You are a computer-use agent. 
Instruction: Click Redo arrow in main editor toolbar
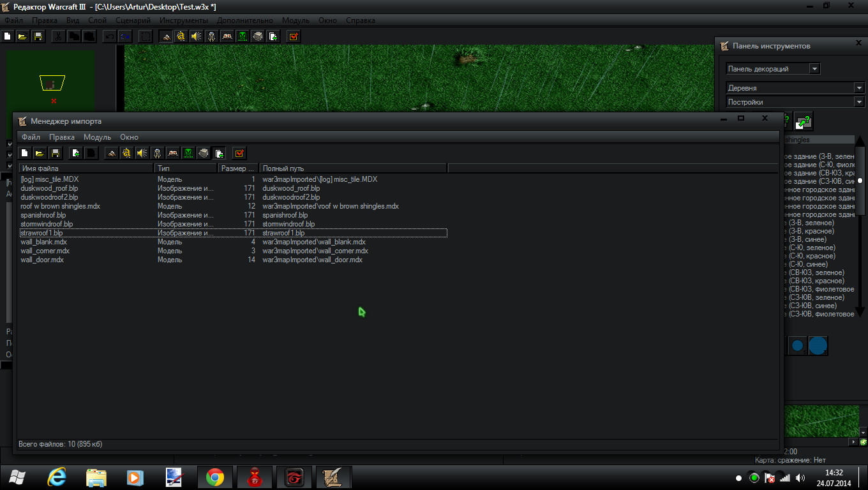[125, 36]
